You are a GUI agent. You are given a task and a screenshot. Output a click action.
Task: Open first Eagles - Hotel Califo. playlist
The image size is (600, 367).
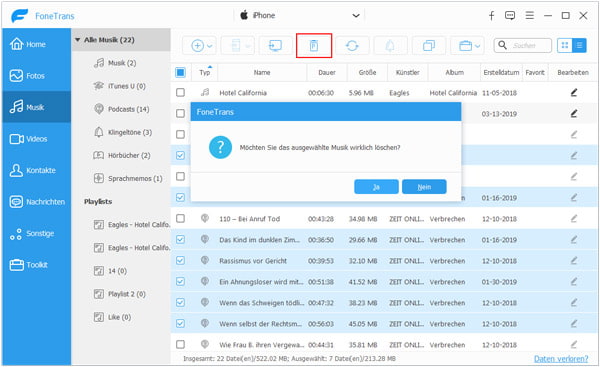(x=132, y=225)
